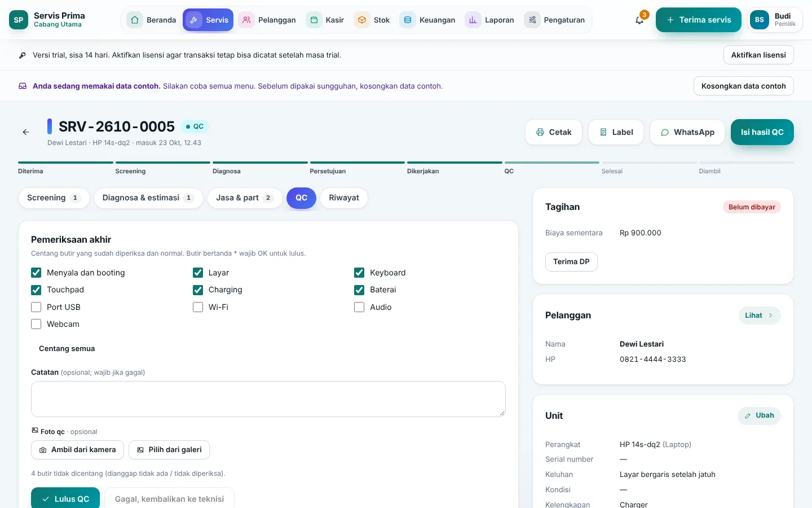Check the Audio checkbox
Viewport: 812px width, 508px height.
pos(359,307)
